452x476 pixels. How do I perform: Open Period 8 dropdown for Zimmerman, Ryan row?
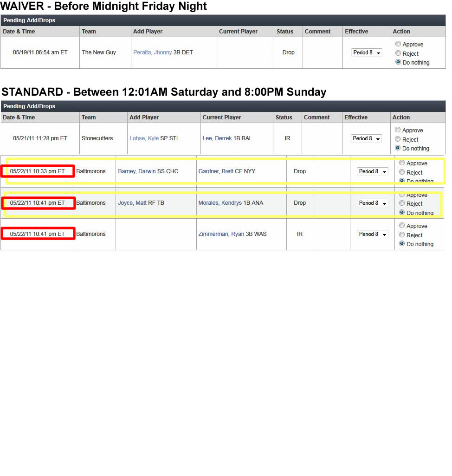(x=373, y=234)
